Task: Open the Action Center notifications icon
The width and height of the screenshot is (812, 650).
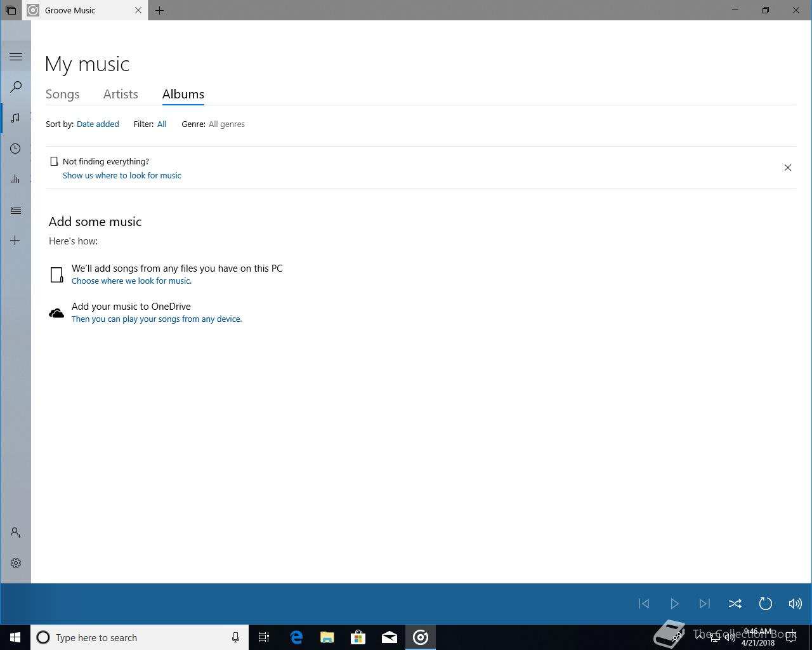Action: [790, 637]
